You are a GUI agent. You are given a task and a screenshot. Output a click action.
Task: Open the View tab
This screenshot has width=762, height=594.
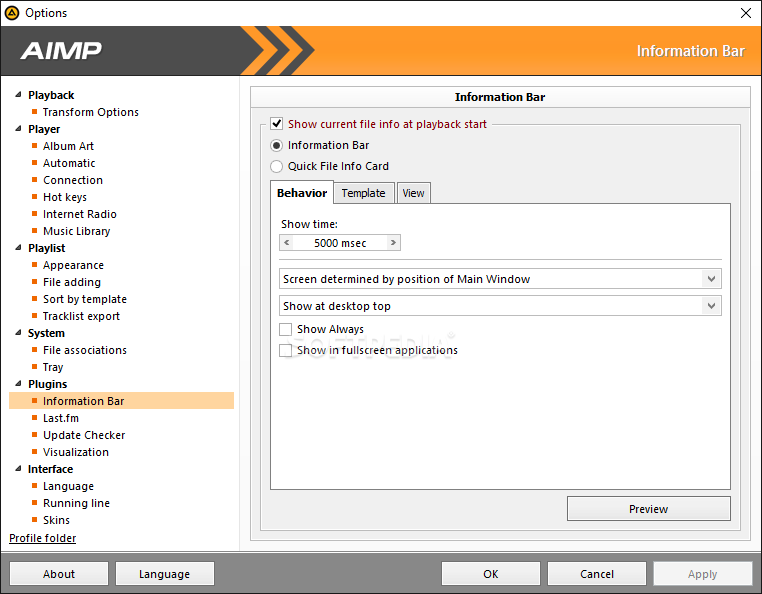(414, 193)
